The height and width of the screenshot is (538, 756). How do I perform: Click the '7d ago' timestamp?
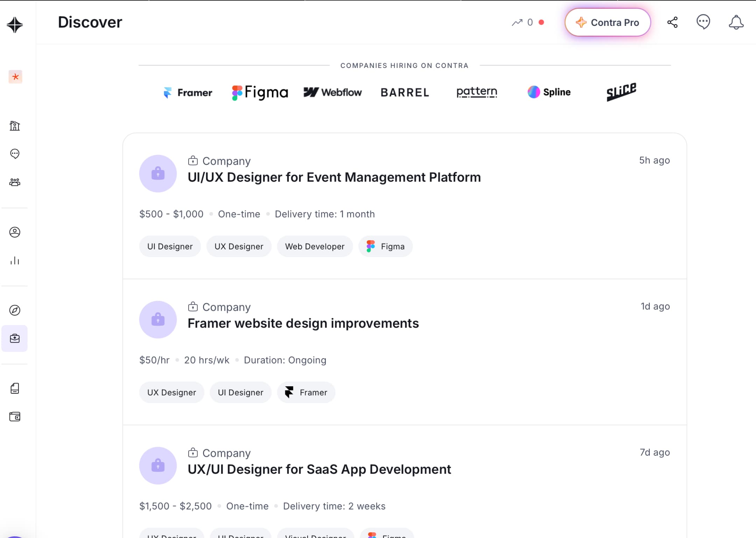pyautogui.click(x=655, y=452)
